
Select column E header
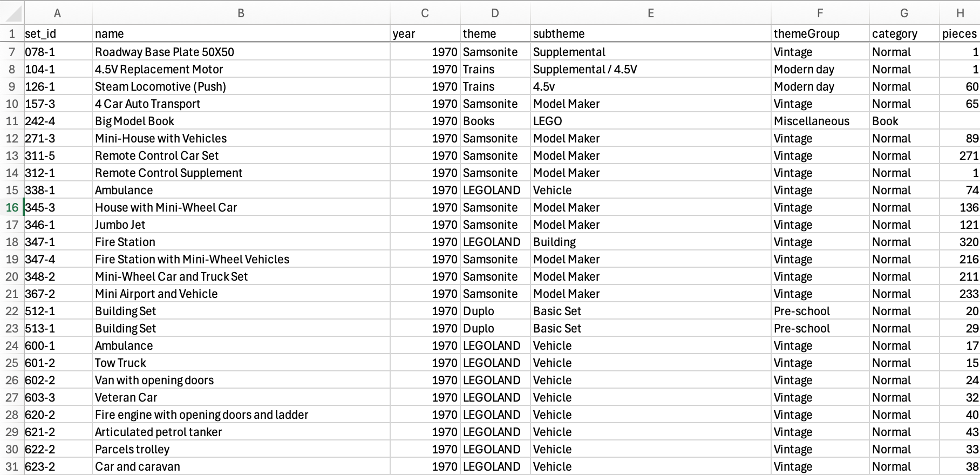[x=651, y=13]
